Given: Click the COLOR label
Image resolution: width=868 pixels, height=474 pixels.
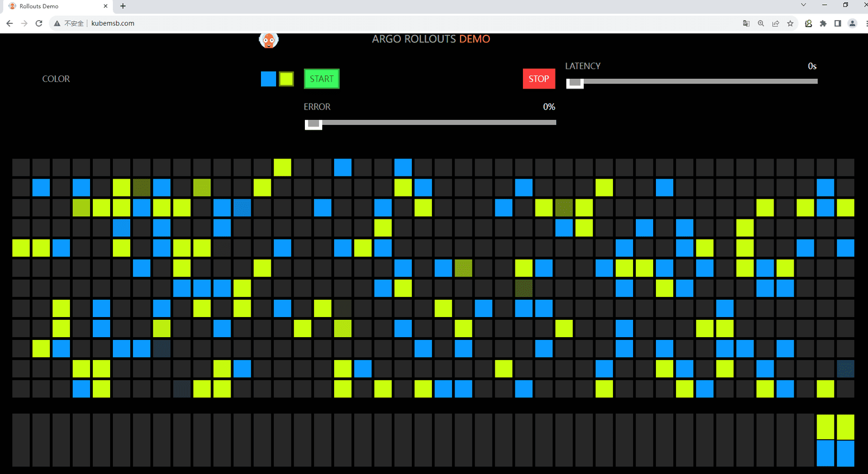Looking at the screenshot, I should coord(56,79).
